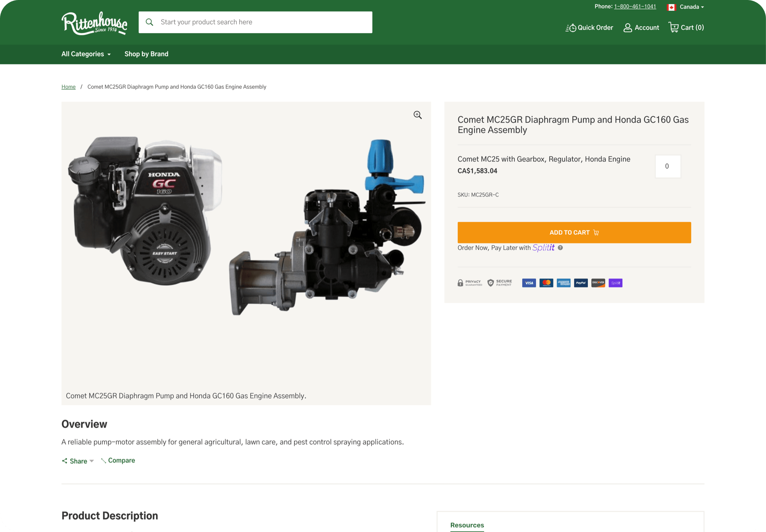Click the Visa card icon

click(x=529, y=283)
